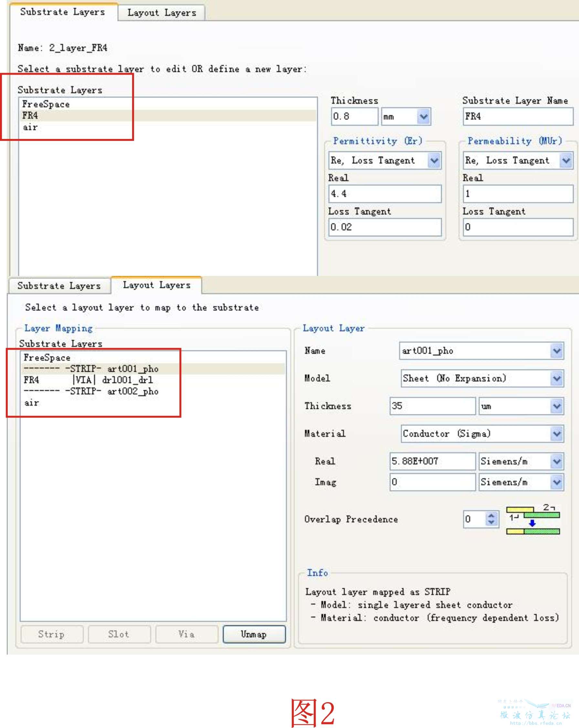Click the Slot mapping button

point(119,634)
